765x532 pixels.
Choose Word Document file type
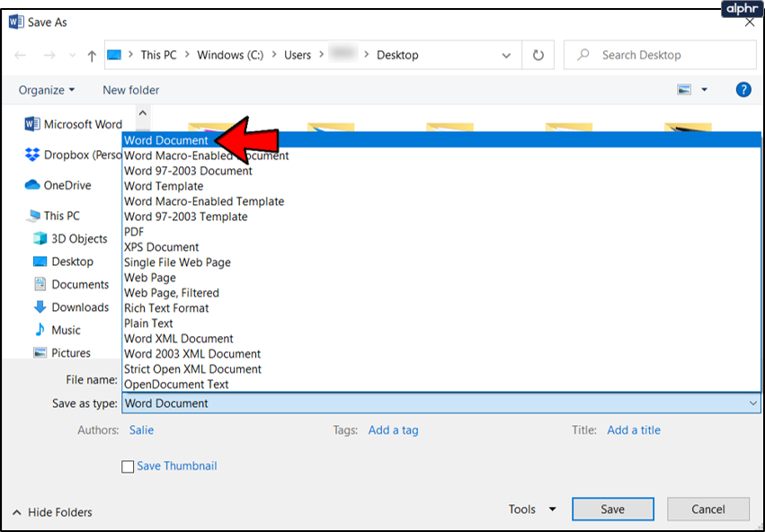point(441,140)
